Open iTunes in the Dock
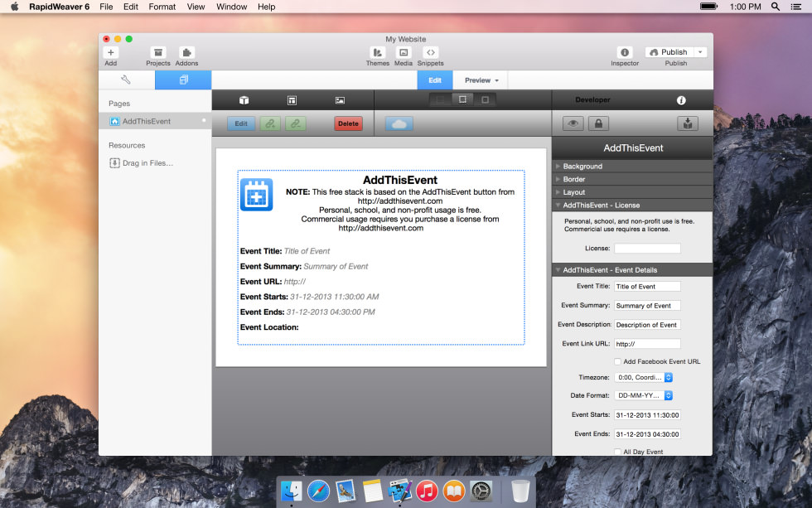This screenshot has height=508, width=812. click(427, 491)
